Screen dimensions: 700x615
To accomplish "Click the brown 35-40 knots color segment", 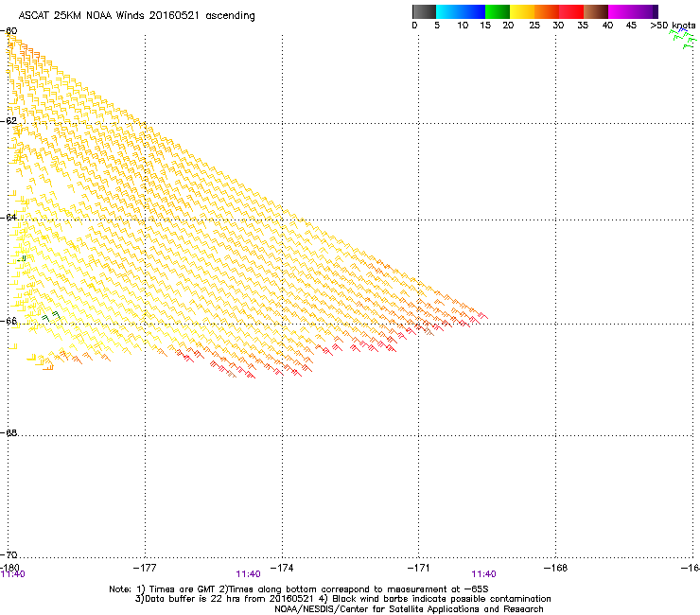I will click(x=596, y=11).
